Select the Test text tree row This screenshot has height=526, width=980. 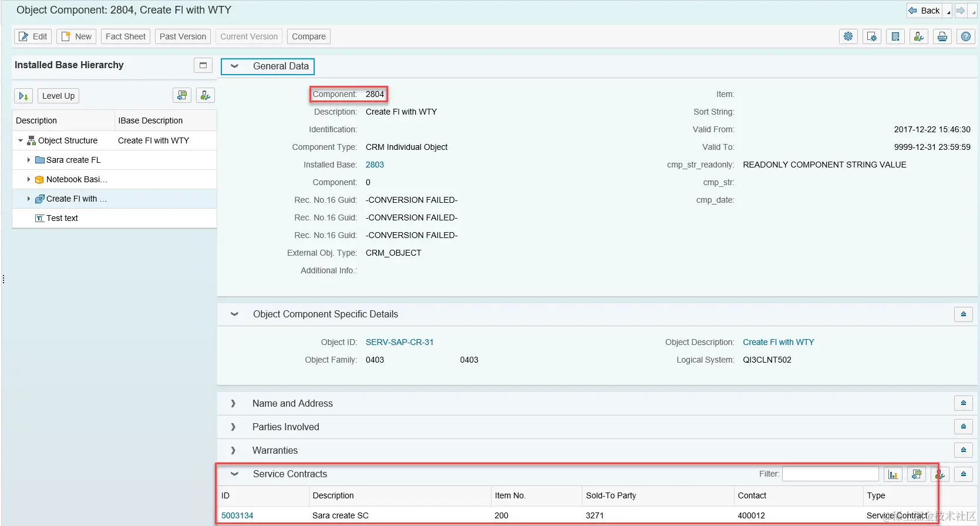pos(114,218)
